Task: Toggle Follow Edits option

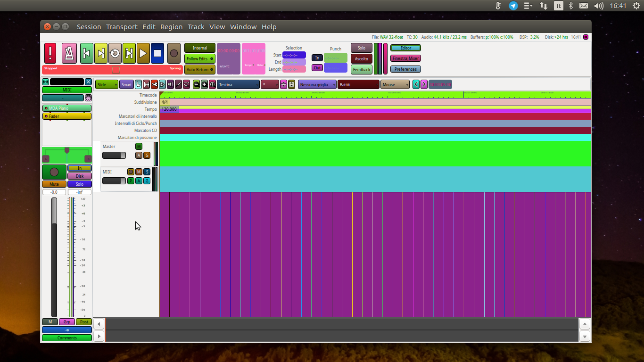Action: (x=199, y=59)
